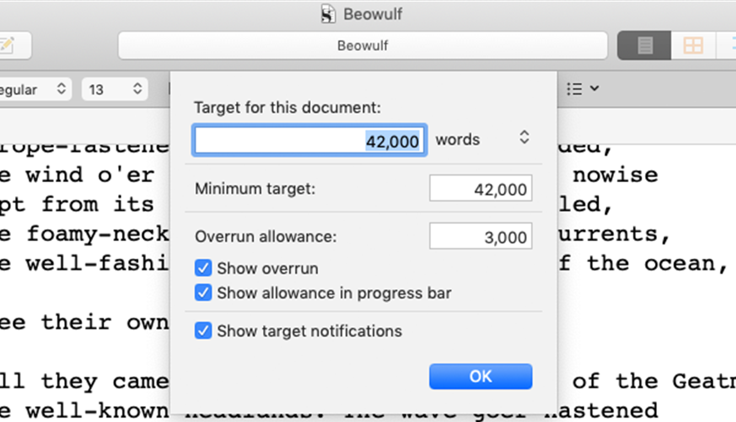Viewport: 736px width, 422px height.
Task: Open the font size 13 dropdown
Action: point(115,89)
